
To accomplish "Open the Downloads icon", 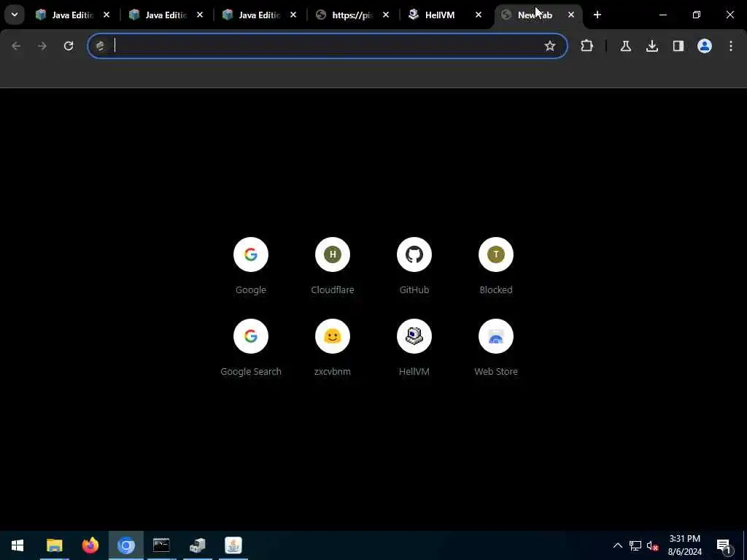I will (652, 46).
